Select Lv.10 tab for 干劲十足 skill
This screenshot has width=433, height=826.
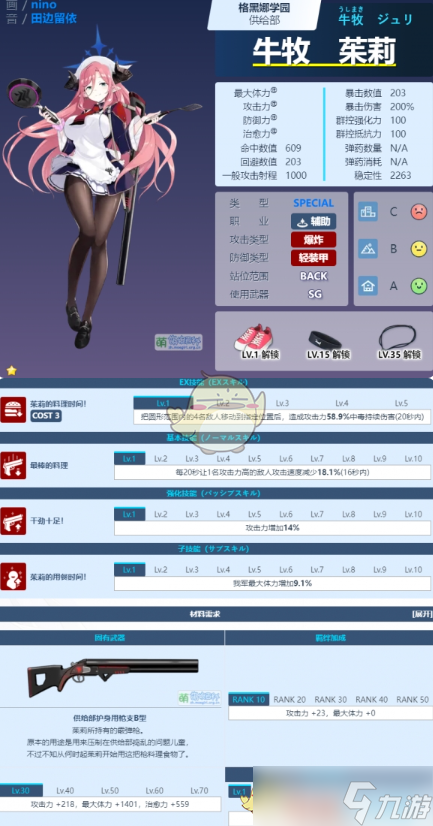coord(414,514)
